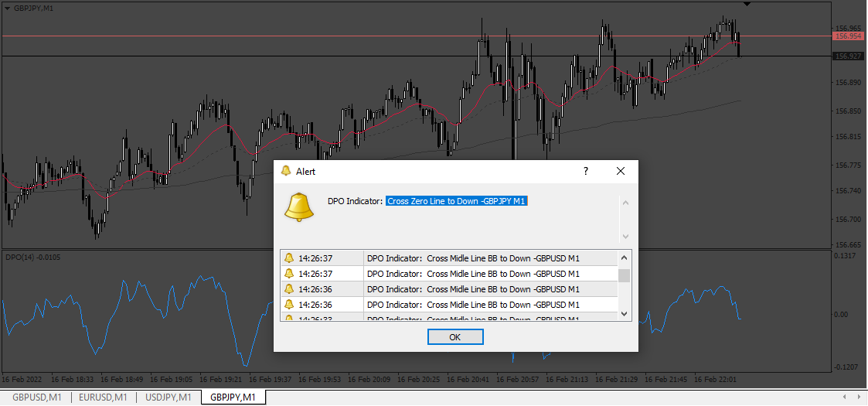Select first 14:26:37 alert log row
868x406 pixels.
tap(449, 258)
